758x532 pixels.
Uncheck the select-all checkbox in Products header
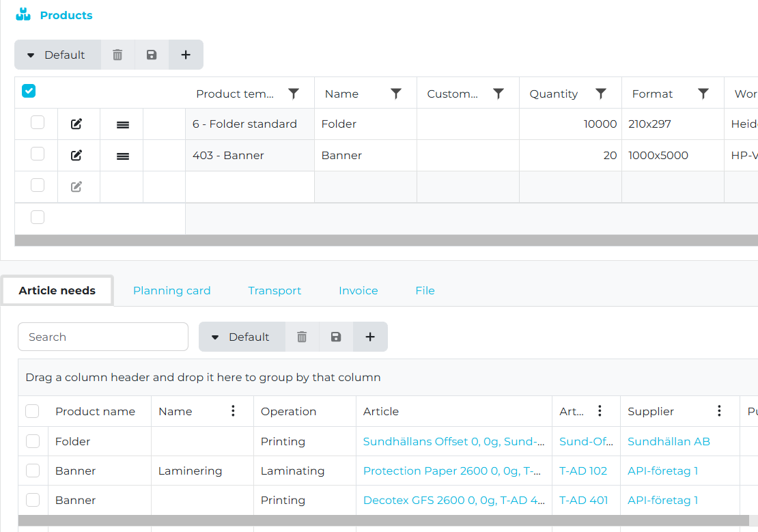coord(29,91)
